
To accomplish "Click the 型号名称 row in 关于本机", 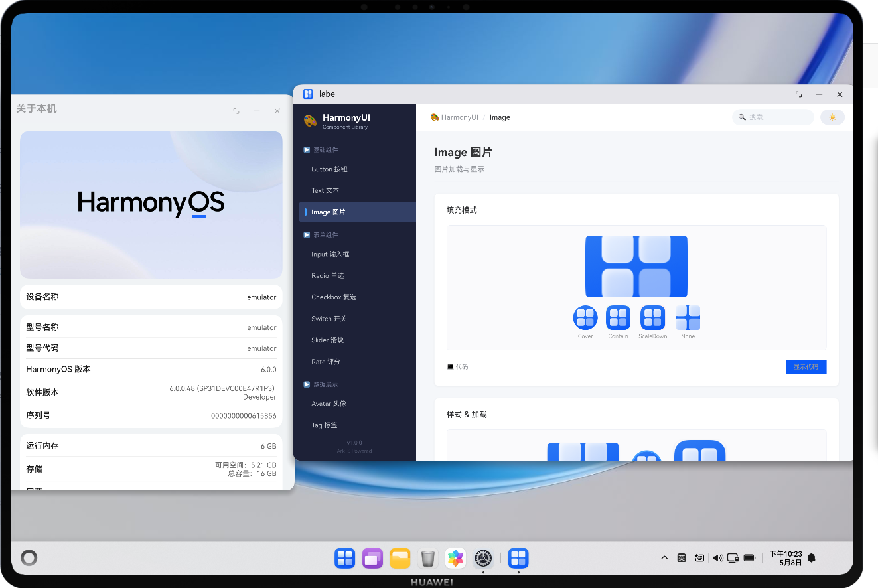I will point(151,327).
